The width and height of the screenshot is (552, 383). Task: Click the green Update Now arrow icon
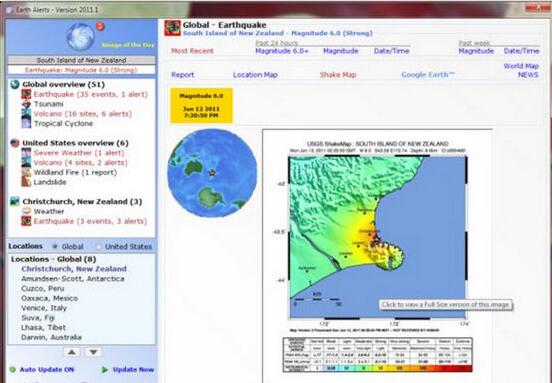click(105, 370)
